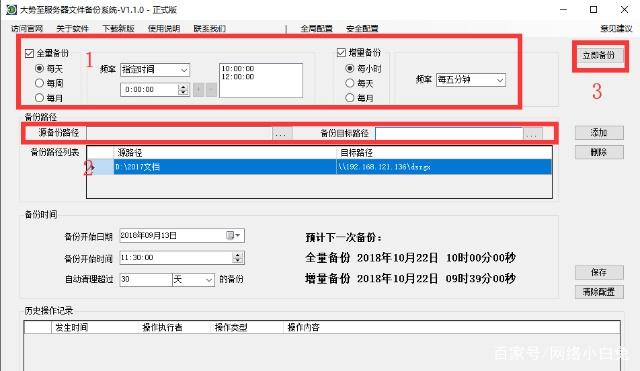Select 每周 radio under full backup
Image resolution: width=640 pixels, height=371 pixels.
tap(39, 83)
